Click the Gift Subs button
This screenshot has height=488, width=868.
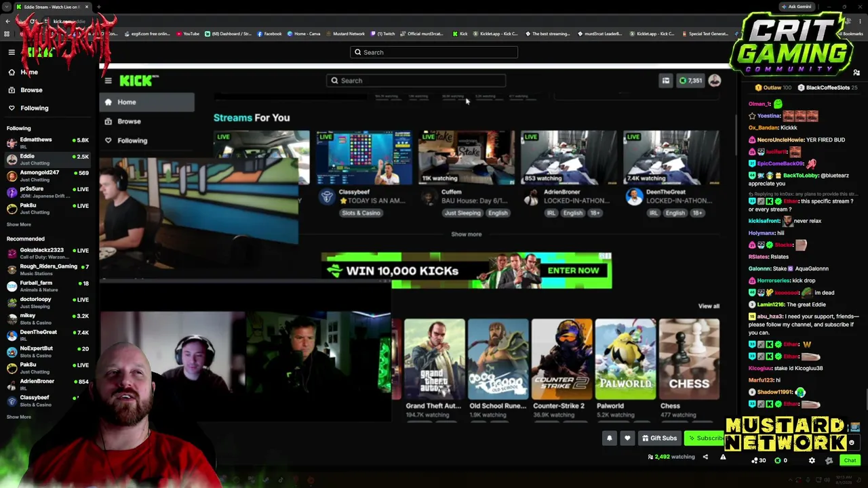coord(659,439)
